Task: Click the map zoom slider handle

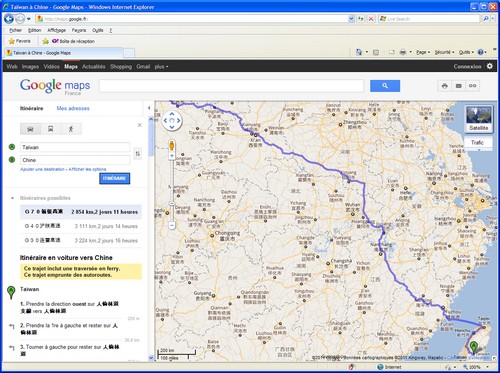Action: [172, 203]
